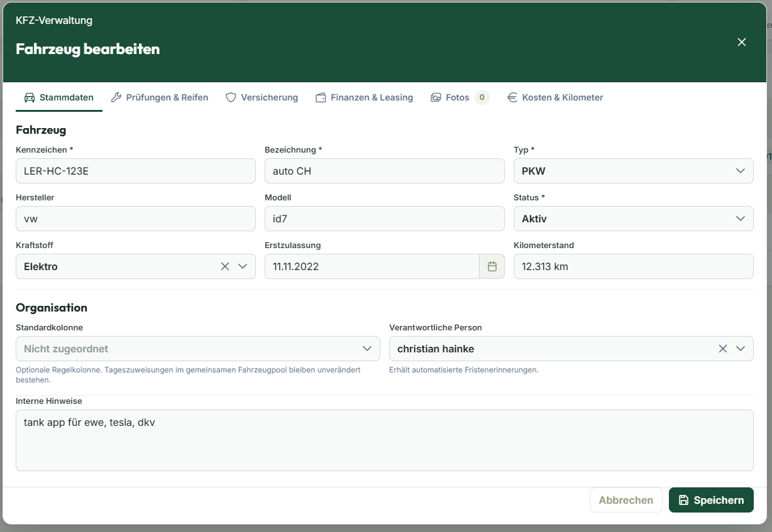Screen dimensions: 772x532
Task: Open the Standardkolonne dropdown
Action: tap(198, 349)
